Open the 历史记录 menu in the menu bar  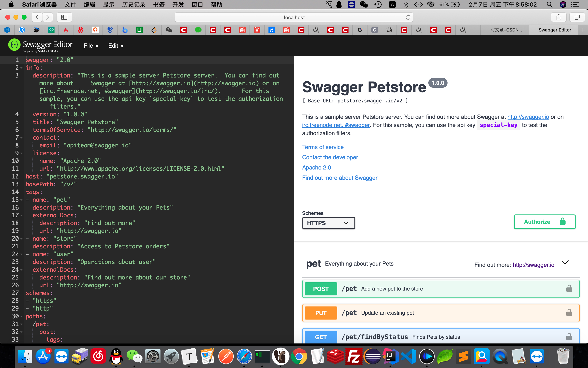[133, 5]
